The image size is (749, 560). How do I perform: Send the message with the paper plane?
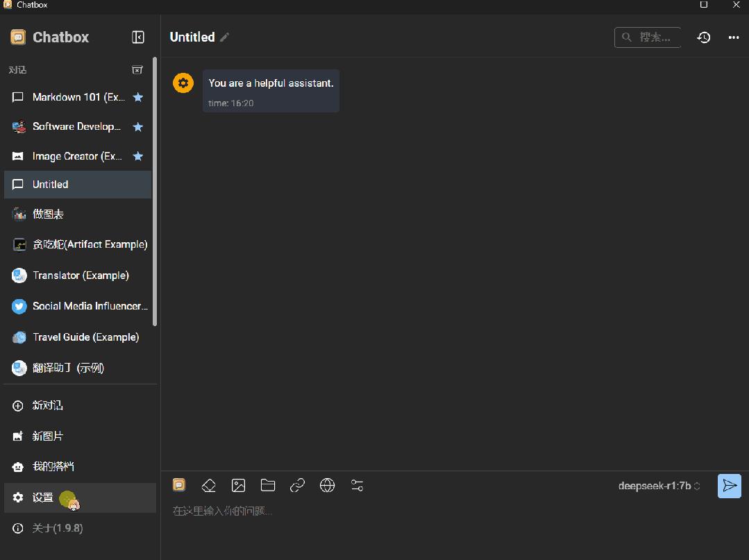click(730, 486)
